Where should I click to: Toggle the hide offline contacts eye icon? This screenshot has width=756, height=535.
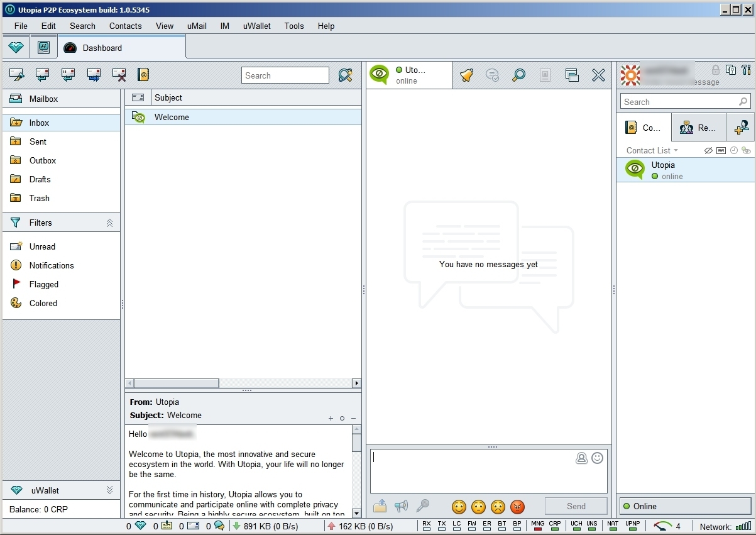[708, 151]
